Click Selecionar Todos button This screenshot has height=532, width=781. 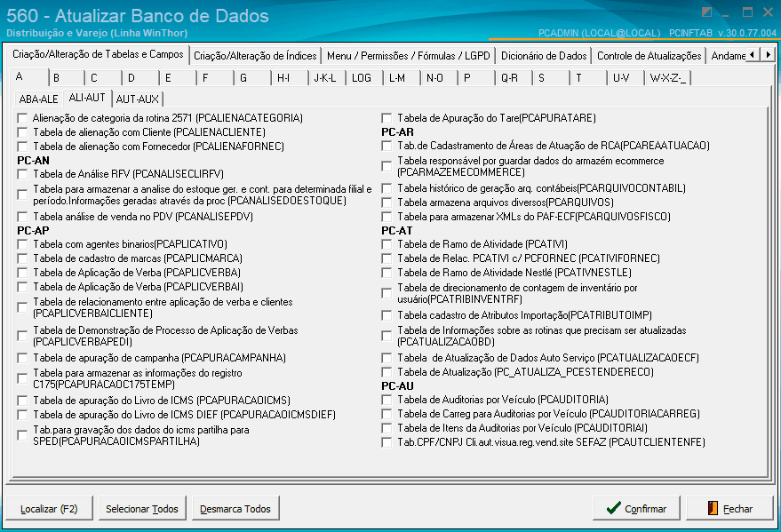coord(142,509)
